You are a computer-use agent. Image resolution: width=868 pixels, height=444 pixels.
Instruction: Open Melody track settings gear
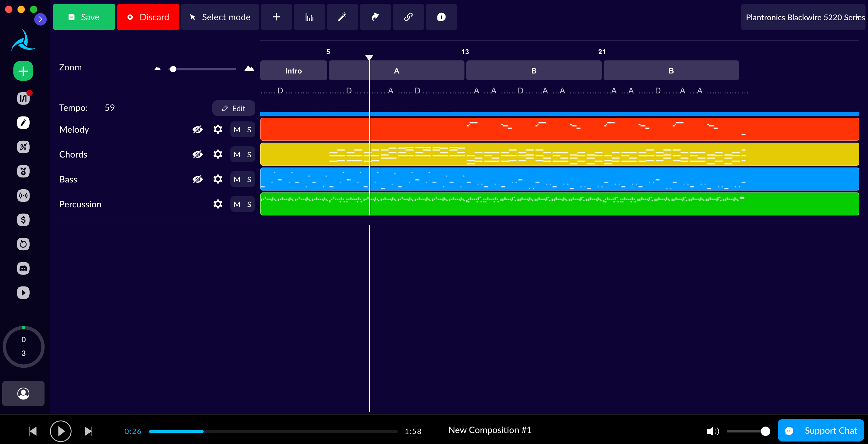pos(218,129)
